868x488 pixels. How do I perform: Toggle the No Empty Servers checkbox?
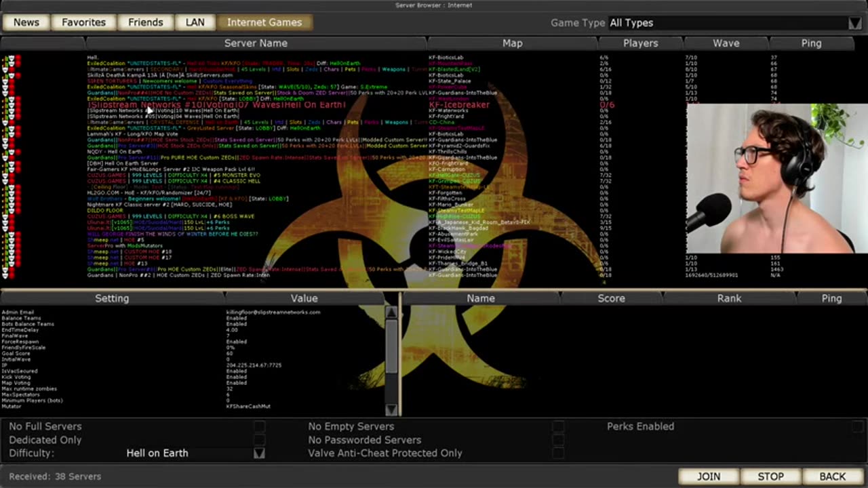pos(558,426)
